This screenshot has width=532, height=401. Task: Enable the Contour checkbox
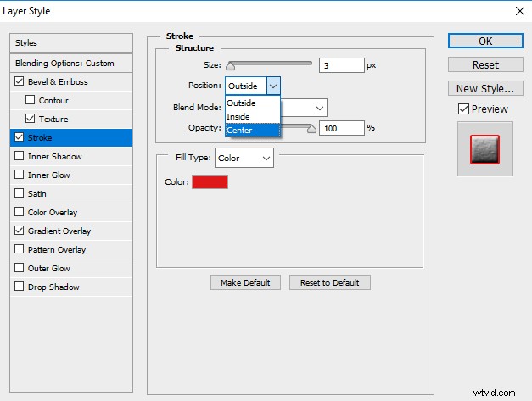31,100
